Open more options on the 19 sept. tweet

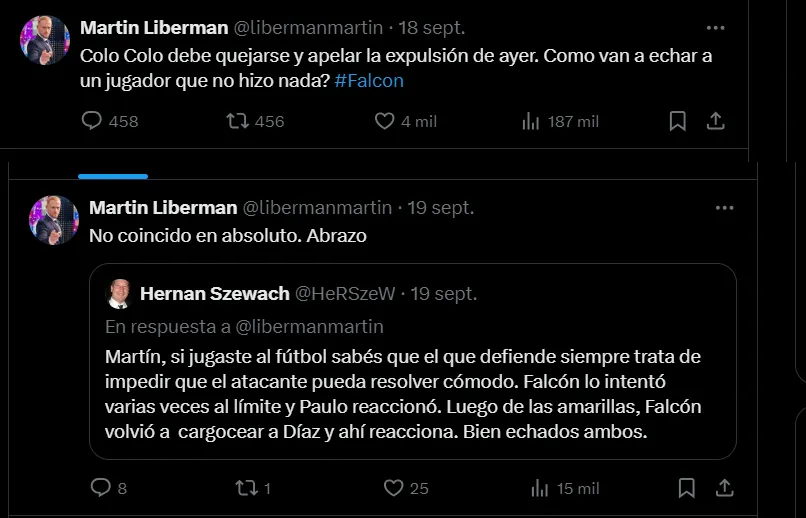coord(725,208)
